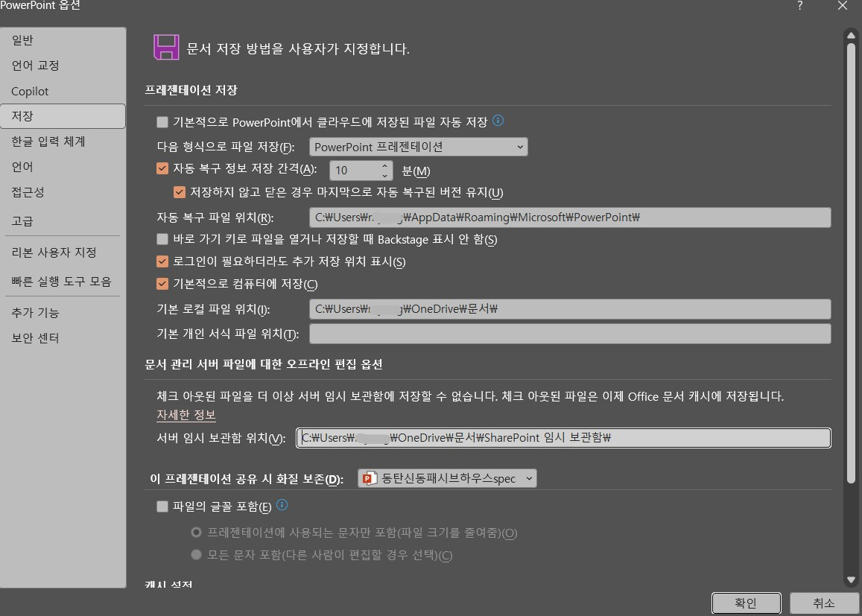Click the vertical scrollbar thumb
The height and width of the screenshot is (616, 862).
[851, 264]
